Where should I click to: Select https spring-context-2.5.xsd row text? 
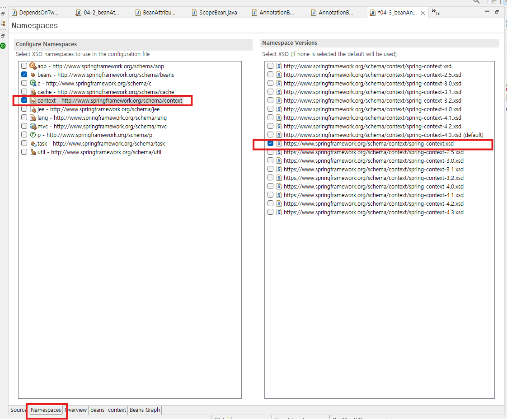373,152
